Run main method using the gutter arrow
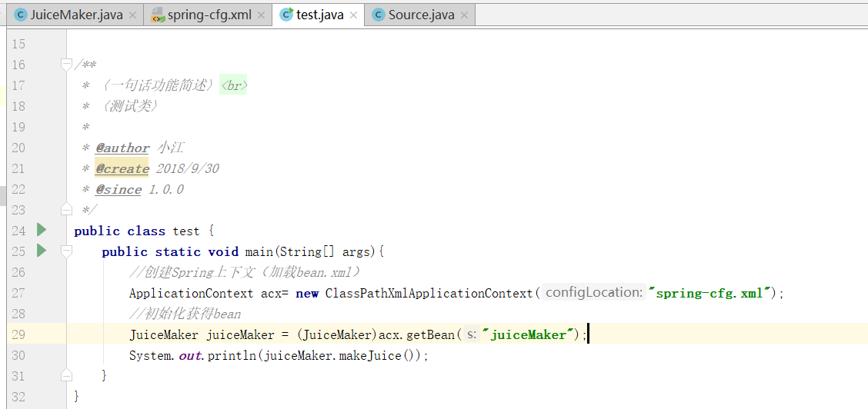 pyautogui.click(x=42, y=251)
